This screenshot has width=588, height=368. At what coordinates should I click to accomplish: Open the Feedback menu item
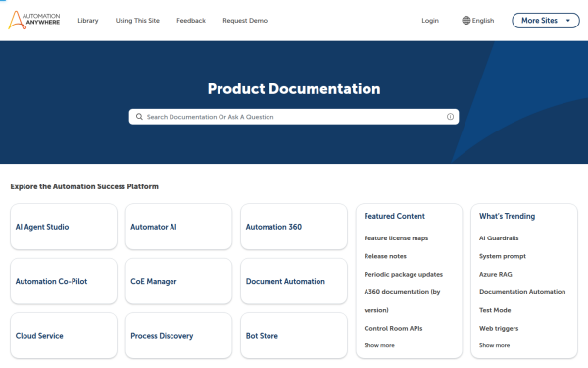(x=191, y=21)
